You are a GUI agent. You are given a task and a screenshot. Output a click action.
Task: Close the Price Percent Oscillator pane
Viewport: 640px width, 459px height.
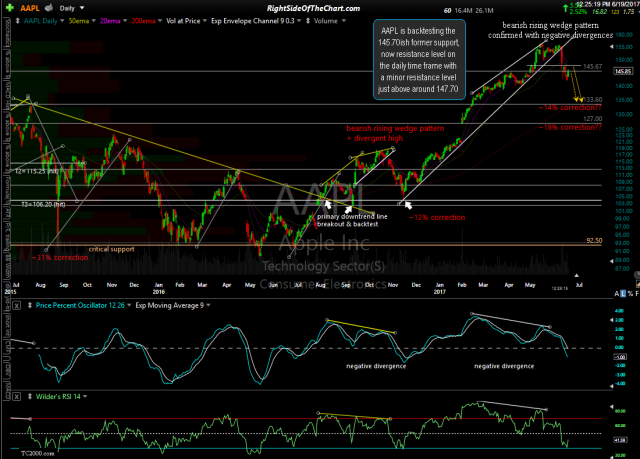16,305
